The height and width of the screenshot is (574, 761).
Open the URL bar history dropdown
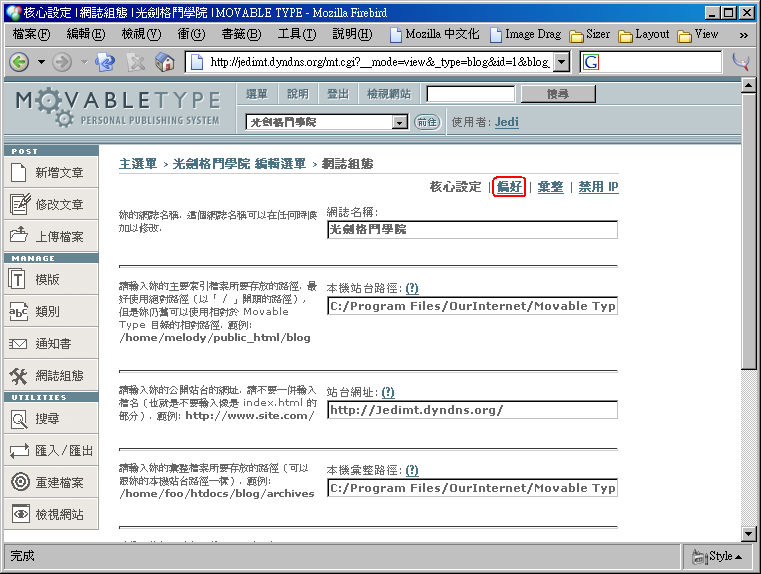(x=562, y=62)
